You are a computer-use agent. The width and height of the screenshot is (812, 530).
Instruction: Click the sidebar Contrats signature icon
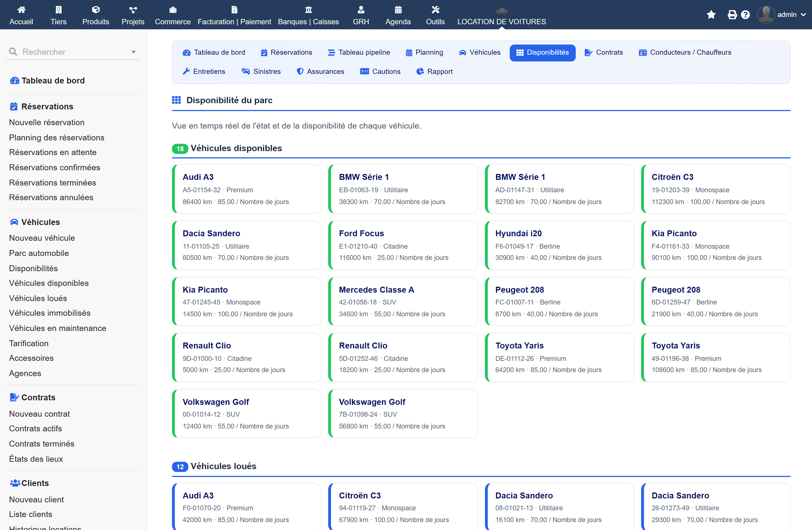point(14,397)
